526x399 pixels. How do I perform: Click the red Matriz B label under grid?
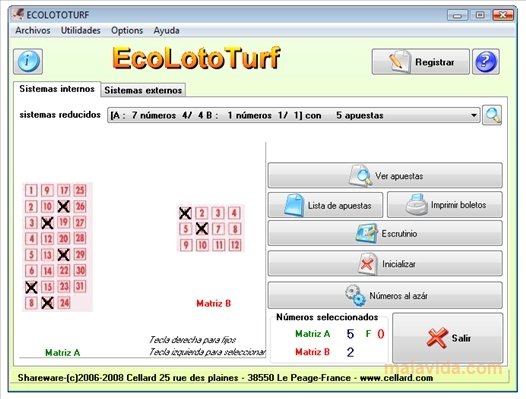213,303
